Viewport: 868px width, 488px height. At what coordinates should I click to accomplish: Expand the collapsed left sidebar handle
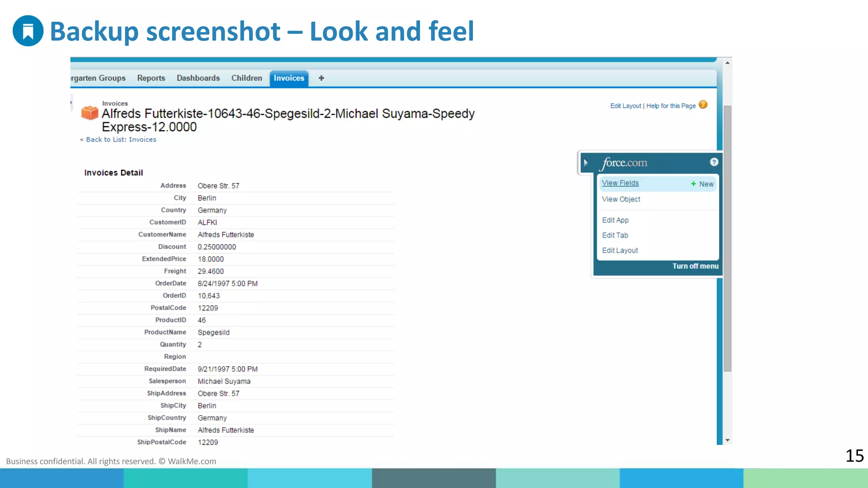pos(71,103)
